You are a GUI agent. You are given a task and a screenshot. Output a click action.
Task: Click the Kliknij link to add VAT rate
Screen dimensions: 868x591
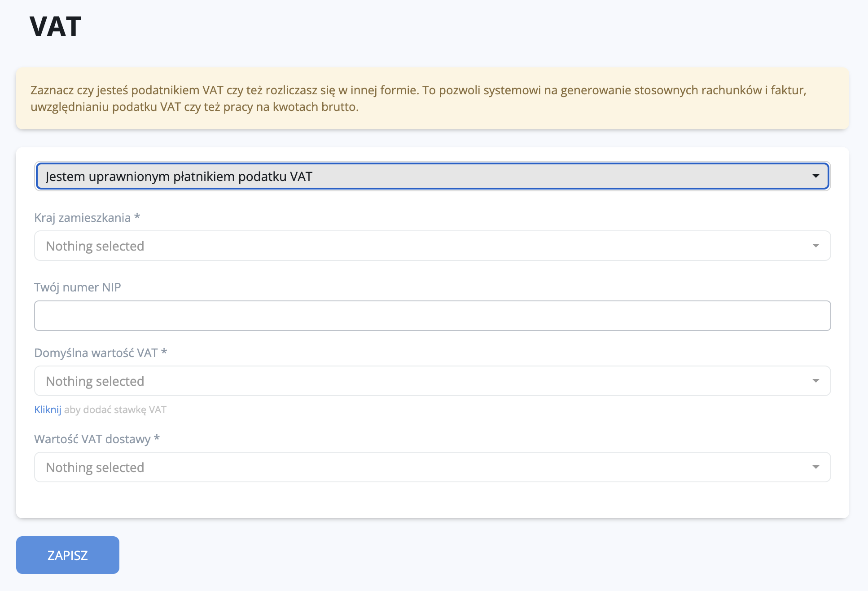(48, 410)
